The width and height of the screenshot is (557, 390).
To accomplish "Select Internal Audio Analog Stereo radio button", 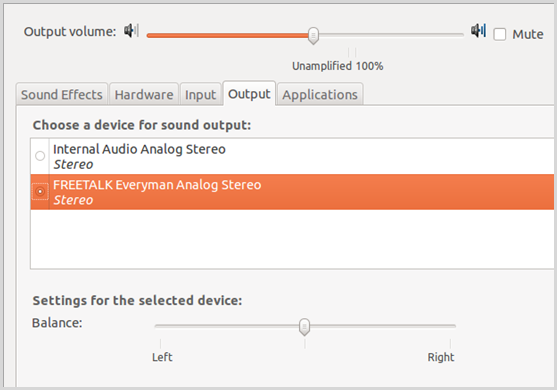I will [40, 156].
